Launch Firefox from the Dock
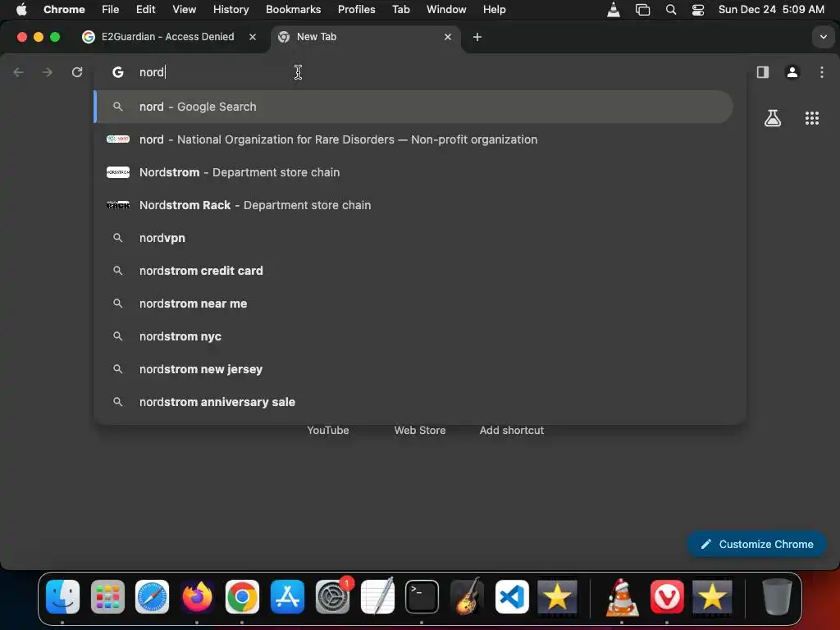The height and width of the screenshot is (630, 840). (197, 597)
